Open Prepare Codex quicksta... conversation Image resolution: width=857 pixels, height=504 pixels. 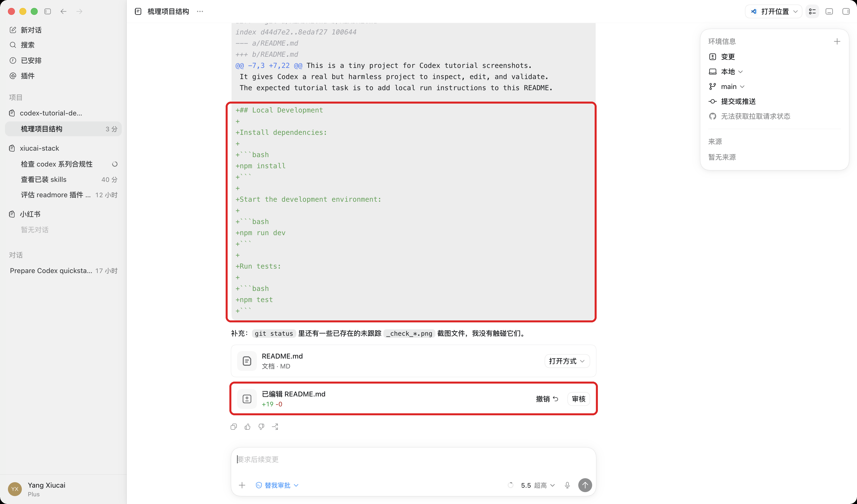point(63,271)
